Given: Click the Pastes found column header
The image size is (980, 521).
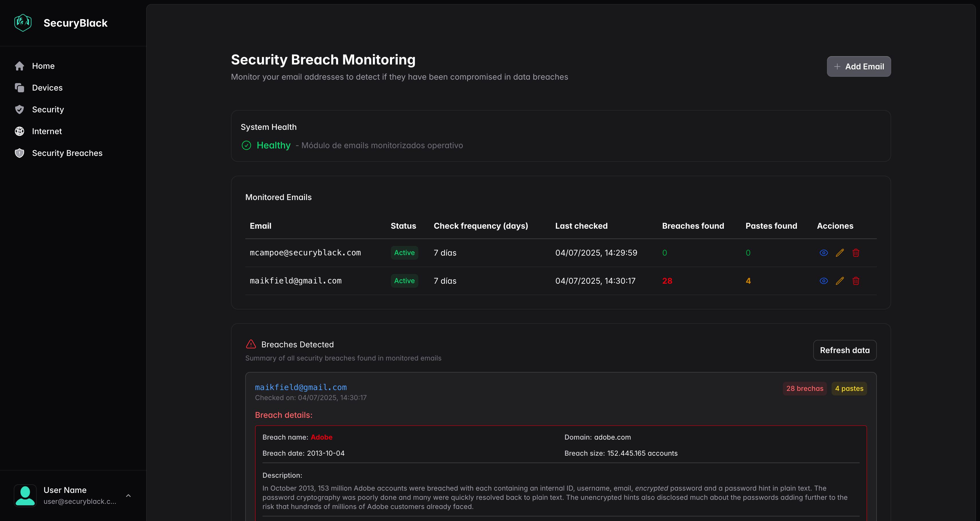Looking at the screenshot, I should tap(771, 226).
